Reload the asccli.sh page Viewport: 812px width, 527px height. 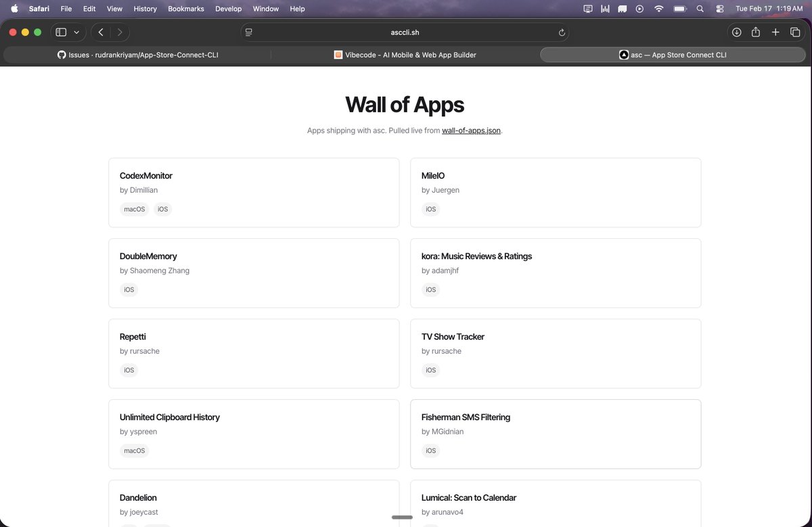(562, 32)
